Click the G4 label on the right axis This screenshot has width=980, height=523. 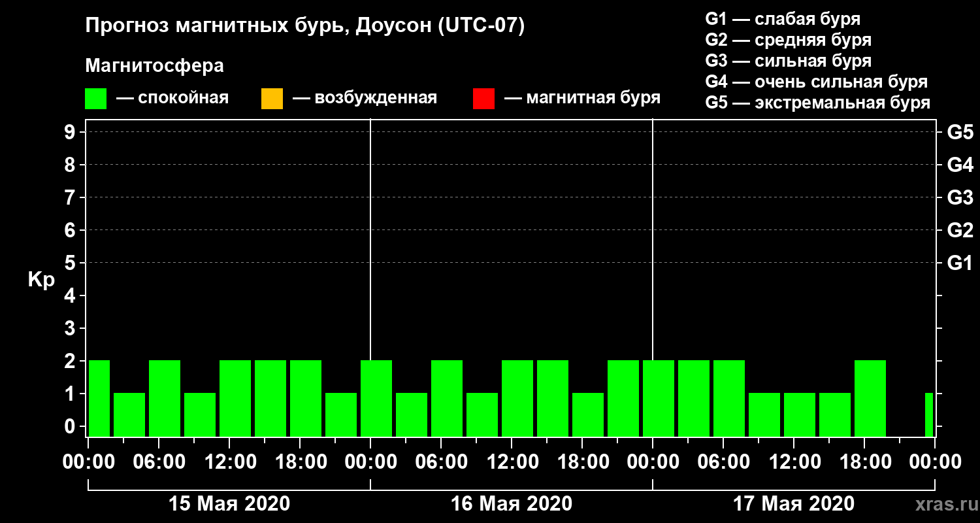[960, 165]
